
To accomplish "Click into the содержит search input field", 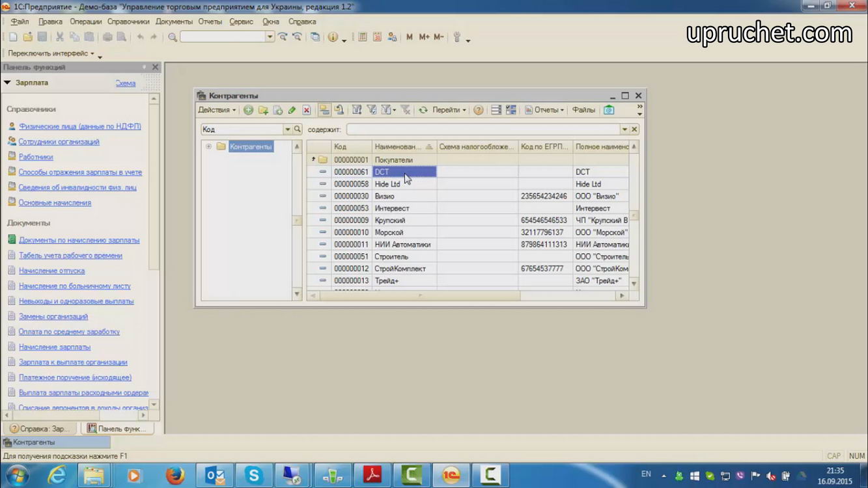I will pyautogui.click(x=483, y=129).
